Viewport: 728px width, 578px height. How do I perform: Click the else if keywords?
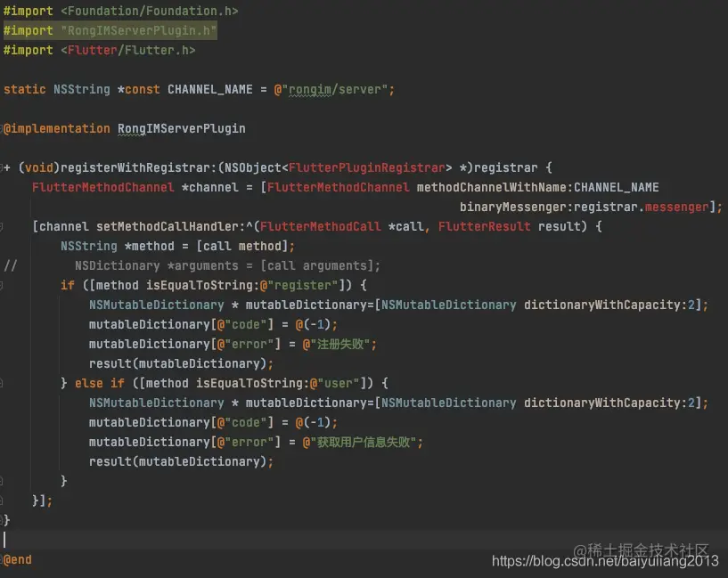(x=100, y=383)
